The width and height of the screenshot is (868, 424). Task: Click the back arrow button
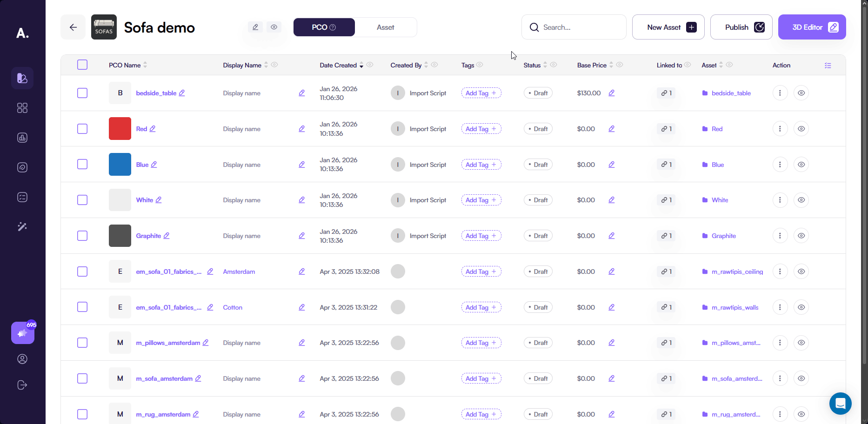tap(73, 27)
